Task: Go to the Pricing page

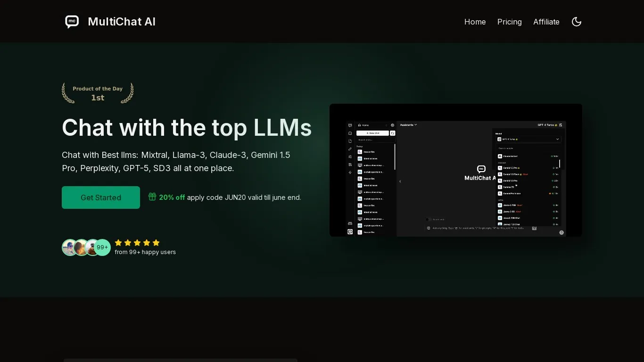Action: pyautogui.click(x=509, y=22)
